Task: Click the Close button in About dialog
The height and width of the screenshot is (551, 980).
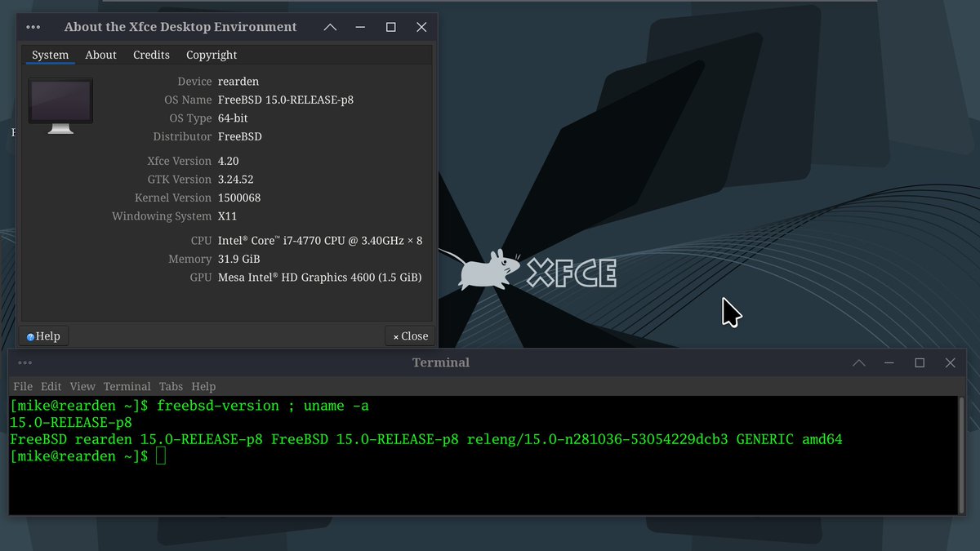Action: (x=410, y=335)
